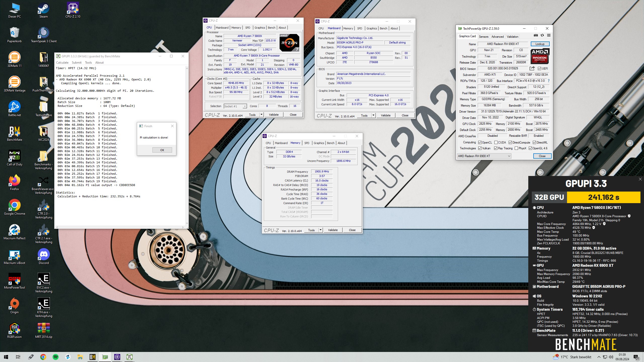Screen dimensions: 644x362
Task: Open the Steam desktop icon
Action: [44, 11]
